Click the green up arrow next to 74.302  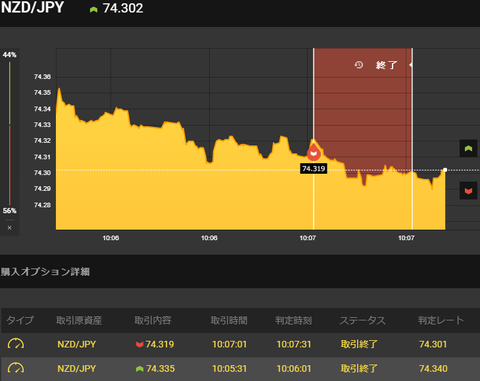tap(93, 9)
